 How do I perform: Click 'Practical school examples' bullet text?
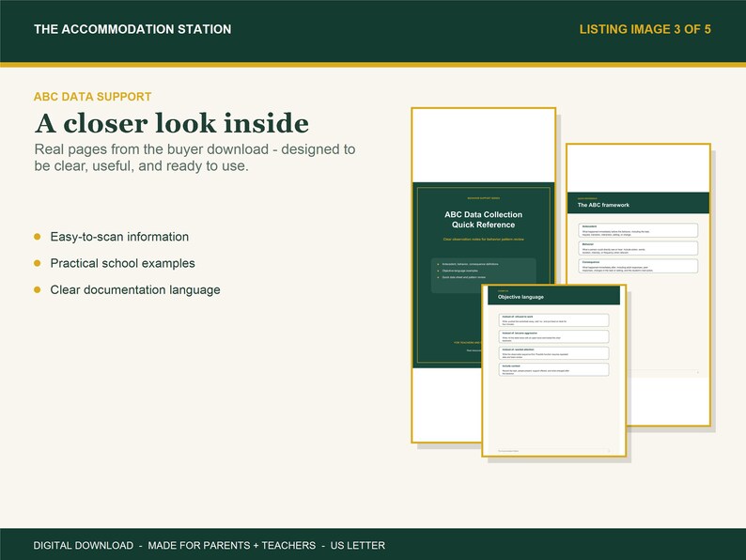coord(123,264)
